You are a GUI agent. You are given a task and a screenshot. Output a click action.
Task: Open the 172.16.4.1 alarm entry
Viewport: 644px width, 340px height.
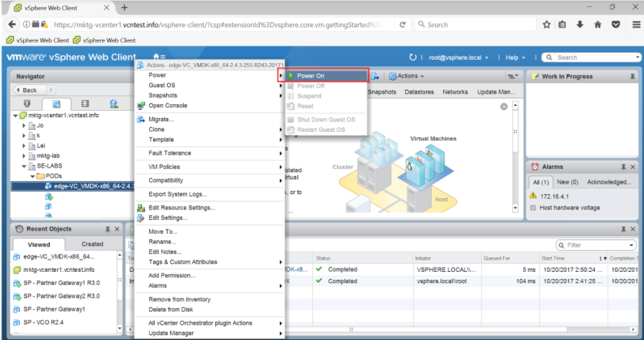tap(554, 196)
